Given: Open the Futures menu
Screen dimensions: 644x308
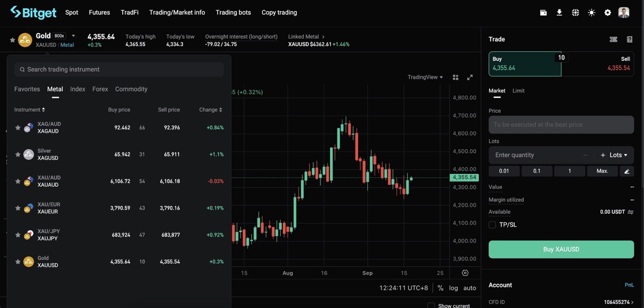Looking at the screenshot, I should (99, 13).
